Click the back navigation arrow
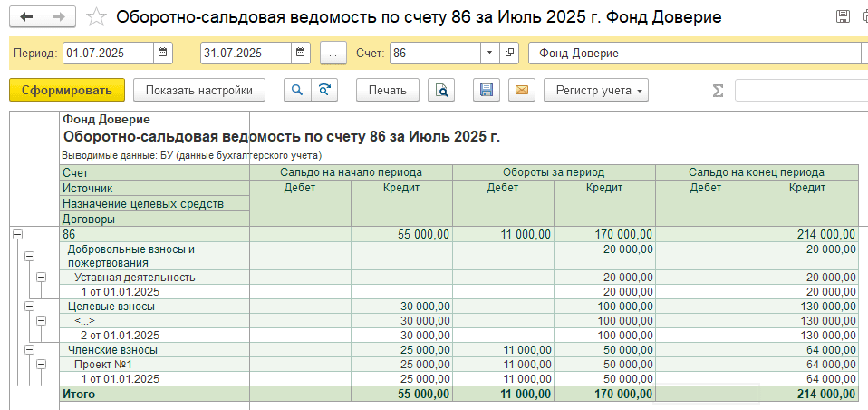868x410 pixels. point(26,17)
